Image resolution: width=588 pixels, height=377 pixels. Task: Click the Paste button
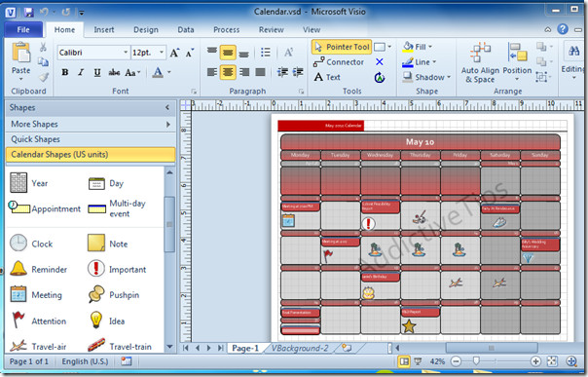[21, 61]
